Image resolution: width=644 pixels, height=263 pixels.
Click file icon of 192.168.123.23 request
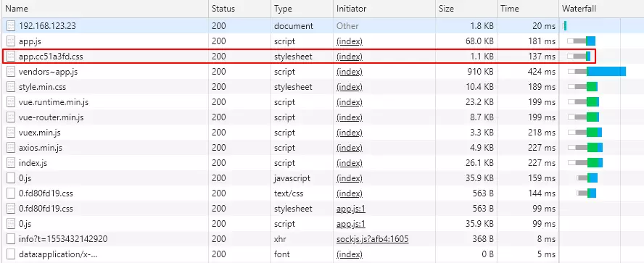[11, 26]
